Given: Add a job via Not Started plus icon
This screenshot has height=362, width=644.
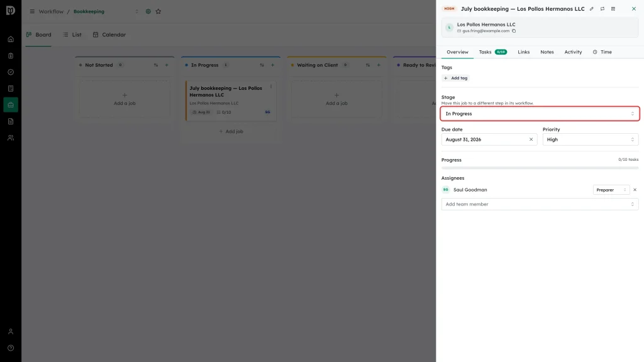Looking at the screenshot, I should coord(167,65).
